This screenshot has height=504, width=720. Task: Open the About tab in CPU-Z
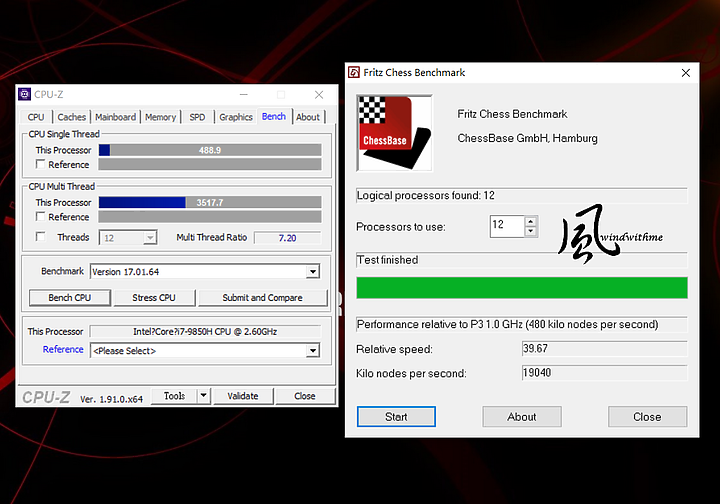[x=308, y=117]
